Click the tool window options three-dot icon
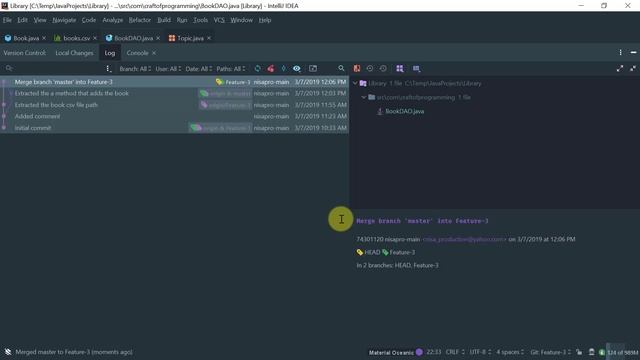Viewport: 640px width, 360px height. [620, 53]
